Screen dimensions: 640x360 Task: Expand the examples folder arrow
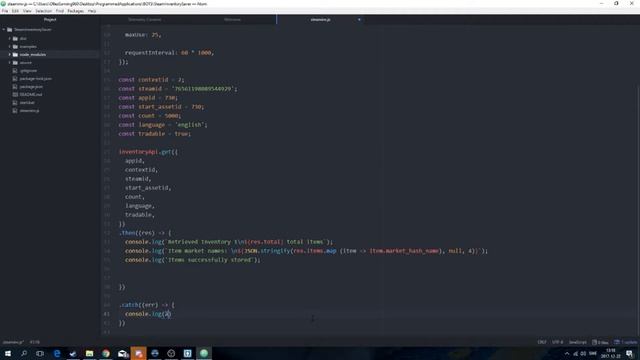tap(9, 47)
